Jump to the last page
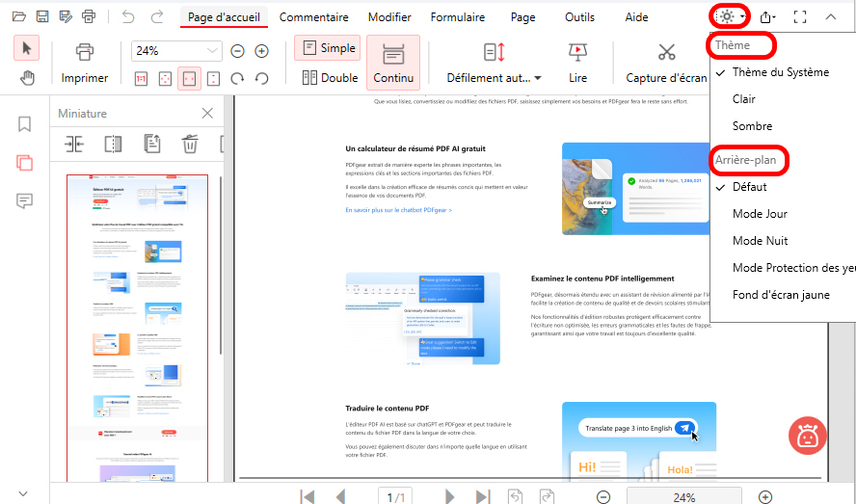Viewport: 856px width, 504px height. click(x=483, y=497)
